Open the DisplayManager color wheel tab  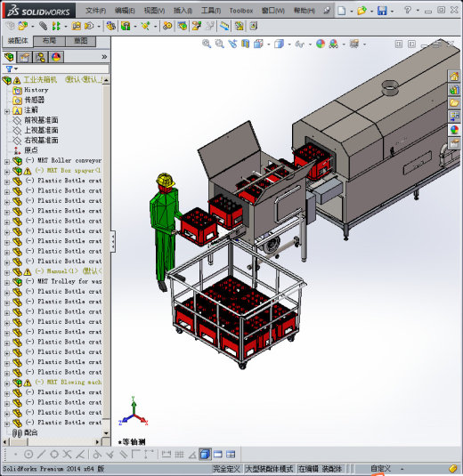click(56, 57)
